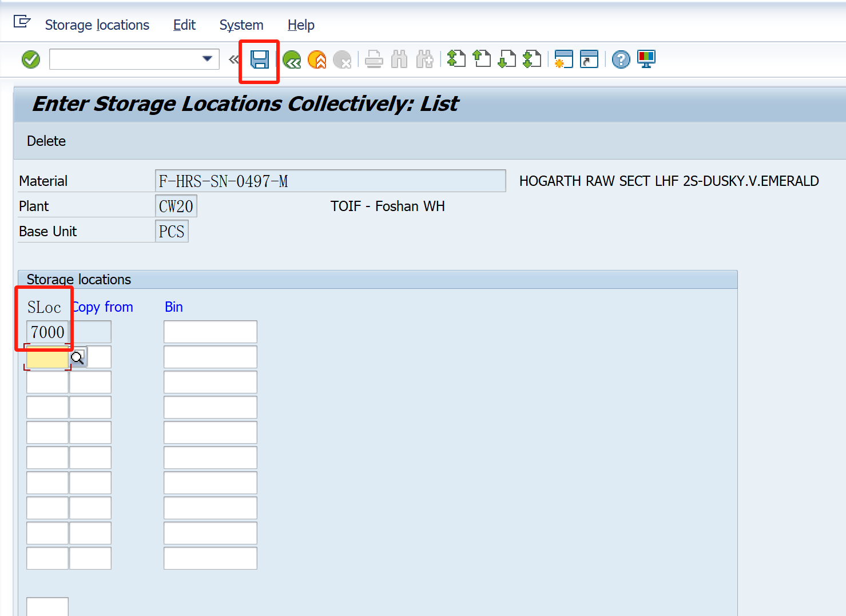Go to the last page icon
Screen dimensions: 846x616
click(532, 59)
